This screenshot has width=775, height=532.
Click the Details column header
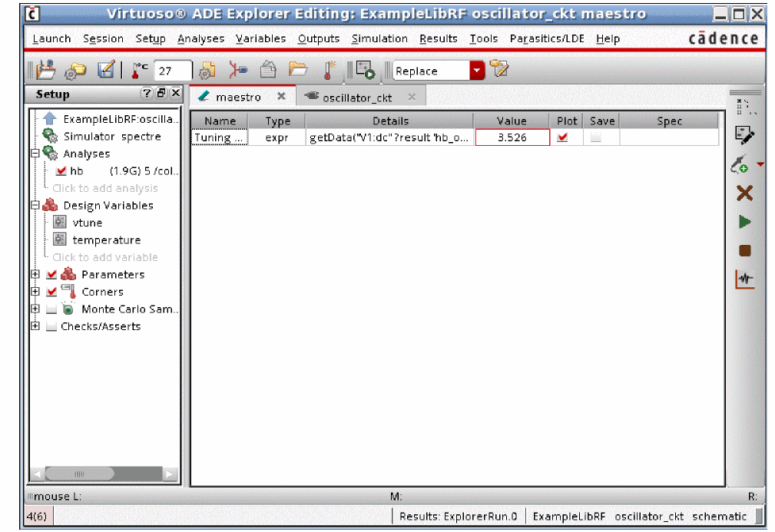click(x=390, y=121)
